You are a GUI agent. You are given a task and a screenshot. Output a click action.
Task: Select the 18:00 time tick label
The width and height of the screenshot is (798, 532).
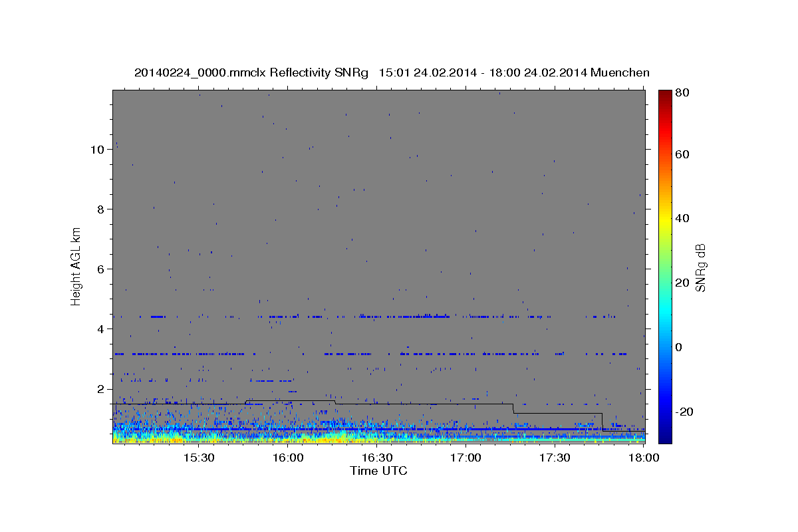(644, 458)
